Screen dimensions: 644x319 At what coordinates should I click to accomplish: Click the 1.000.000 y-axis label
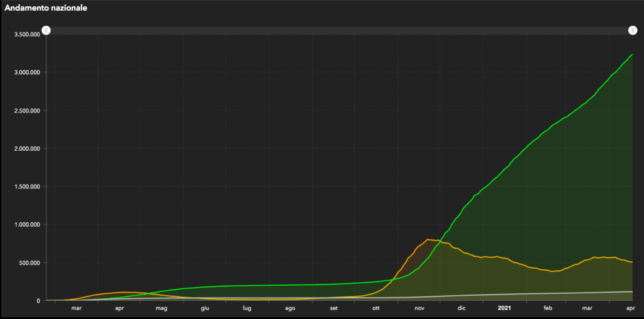(27, 225)
